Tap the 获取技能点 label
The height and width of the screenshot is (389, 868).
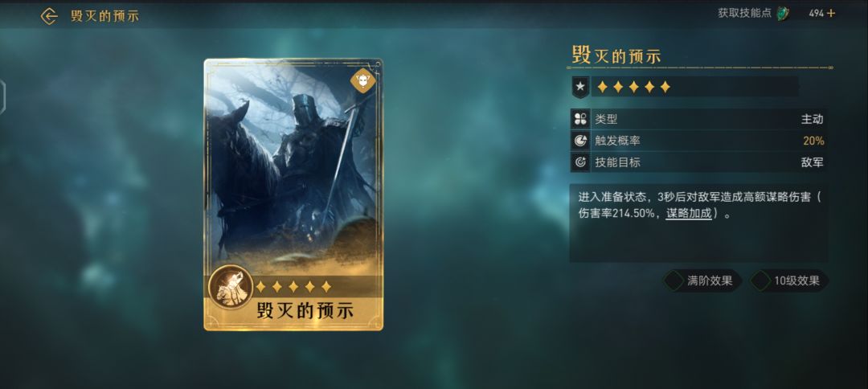tap(744, 14)
